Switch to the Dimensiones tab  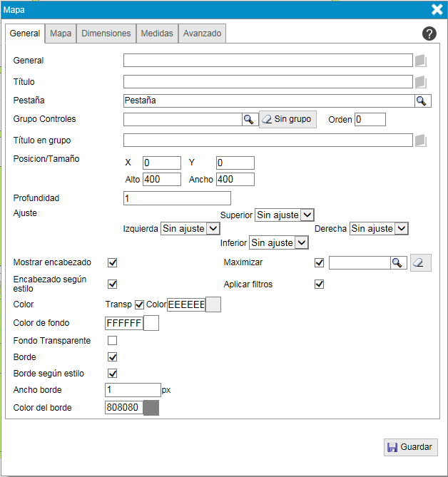point(106,34)
